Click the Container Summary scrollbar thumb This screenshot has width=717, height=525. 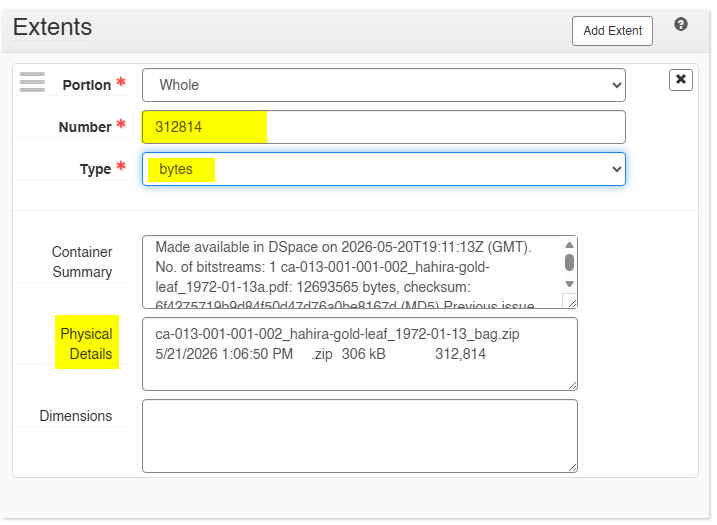point(569,262)
